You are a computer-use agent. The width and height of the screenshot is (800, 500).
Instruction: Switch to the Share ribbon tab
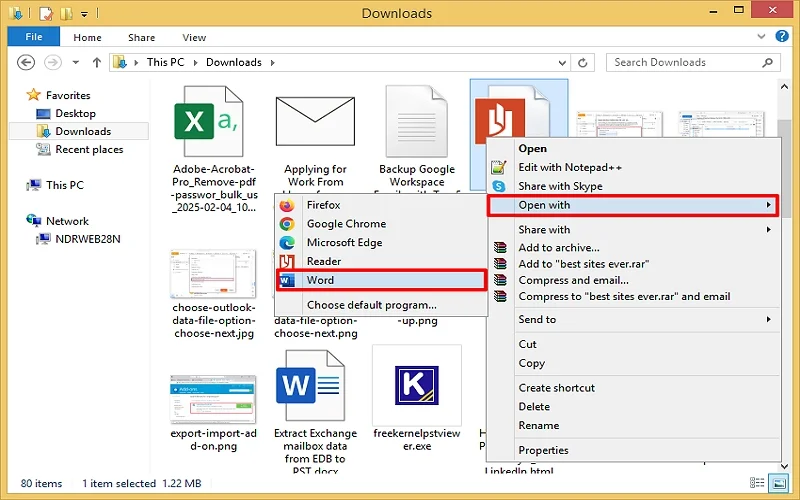(141, 37)
